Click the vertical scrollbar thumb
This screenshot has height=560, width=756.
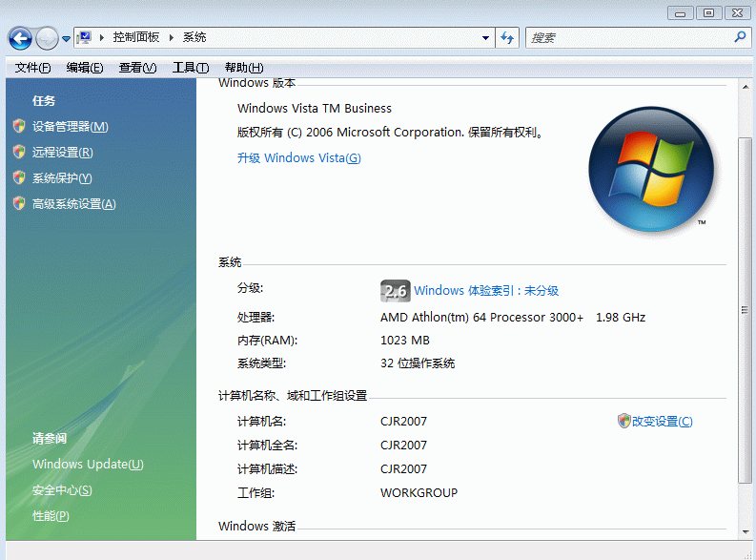pos(746,310)
